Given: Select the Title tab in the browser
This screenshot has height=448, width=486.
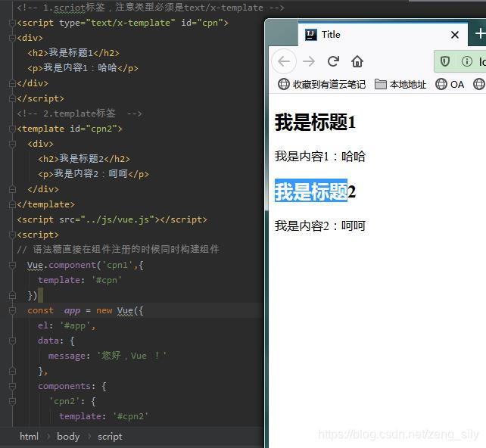Looking at the screenshot, I should point(383,34).
